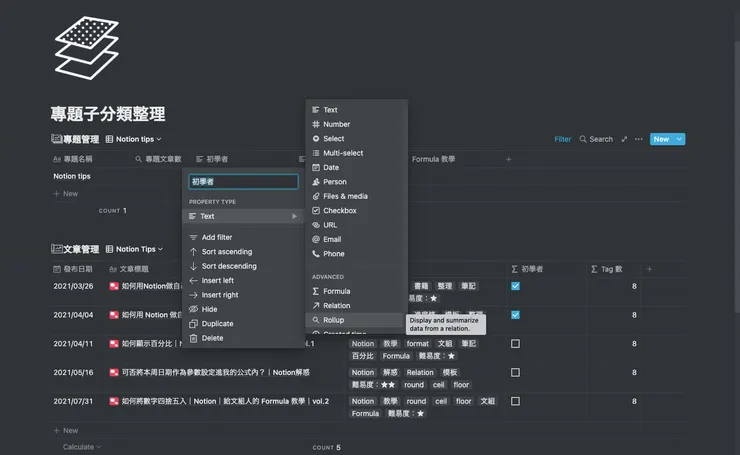The width and height of the screenshot is (740, 455).
Task: Edit the property name field 初學者
Action: (244, 182)
